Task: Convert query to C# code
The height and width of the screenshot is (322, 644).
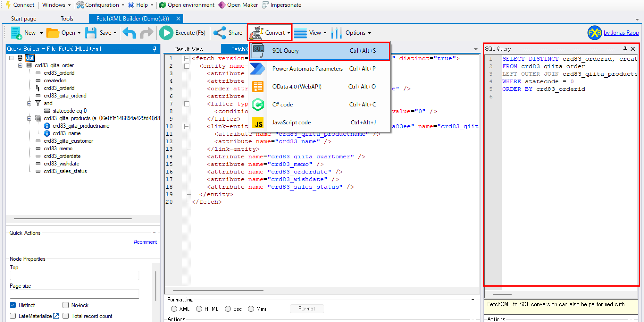Action: pyautogui.click(x=283, y=104)
